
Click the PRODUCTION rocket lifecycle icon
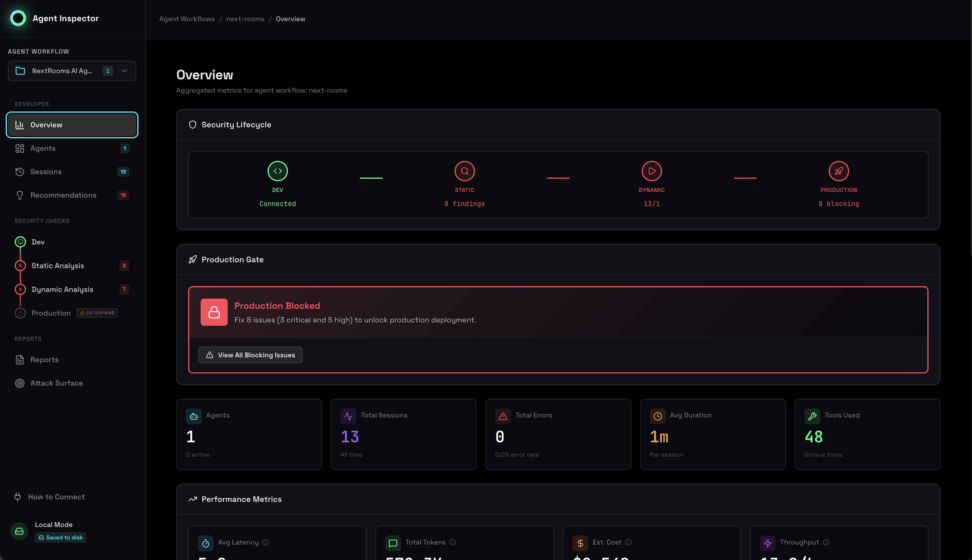coord(839,171)
